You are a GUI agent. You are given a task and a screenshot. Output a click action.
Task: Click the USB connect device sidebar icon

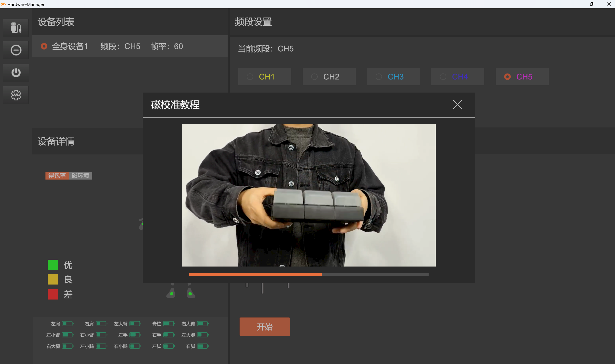tap(16, 27)
